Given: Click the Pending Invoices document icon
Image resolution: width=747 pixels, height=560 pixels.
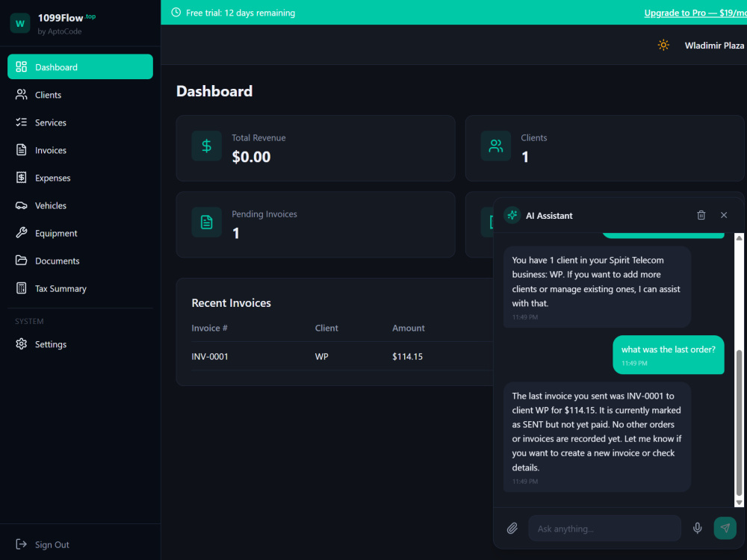Looking at the screenshot, I should 206,222.
